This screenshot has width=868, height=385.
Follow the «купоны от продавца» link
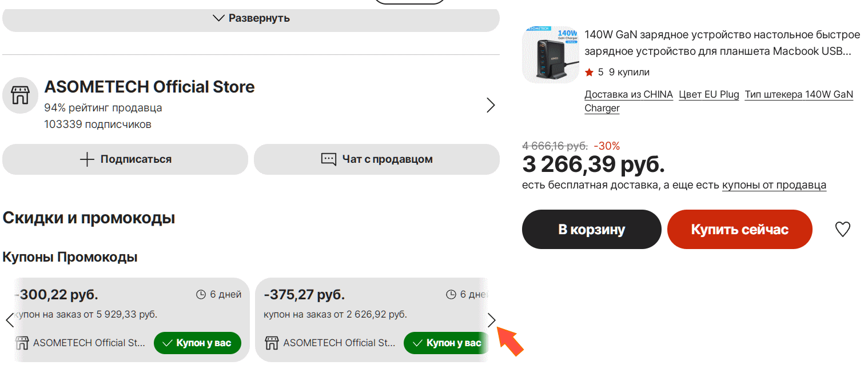click(774, 185)
